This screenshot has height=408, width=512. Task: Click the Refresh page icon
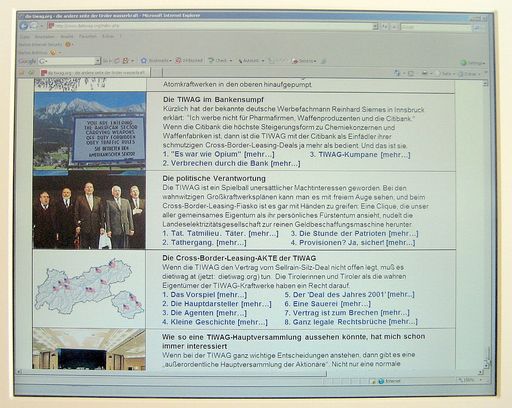click(385, 26)
